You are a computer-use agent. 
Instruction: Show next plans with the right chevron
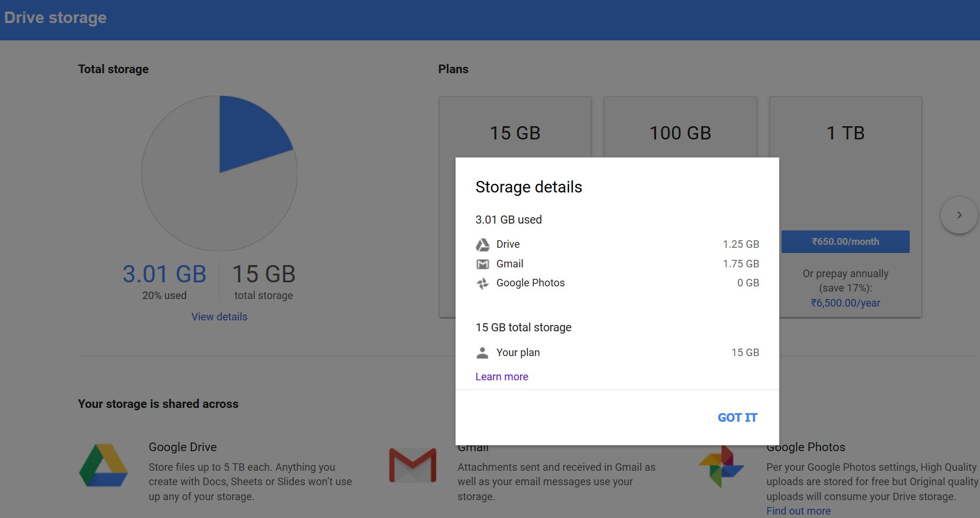pos(959,215)
